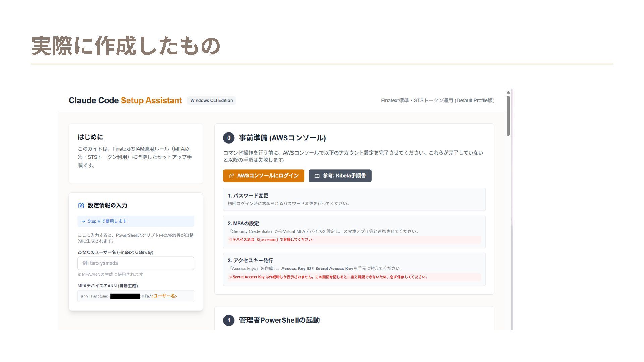
Task: Click the Step 4 で使用します link banner
Action: pos(136,221)
